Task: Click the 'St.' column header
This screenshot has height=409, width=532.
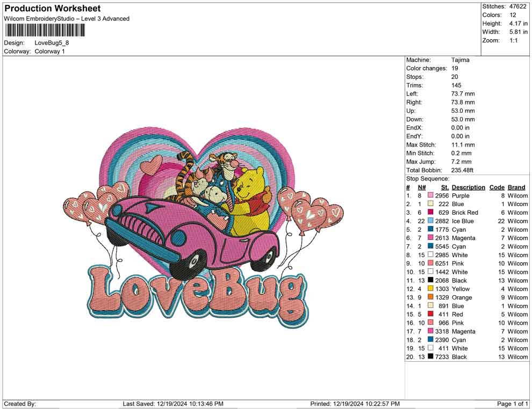Action: tap(445, 187)
